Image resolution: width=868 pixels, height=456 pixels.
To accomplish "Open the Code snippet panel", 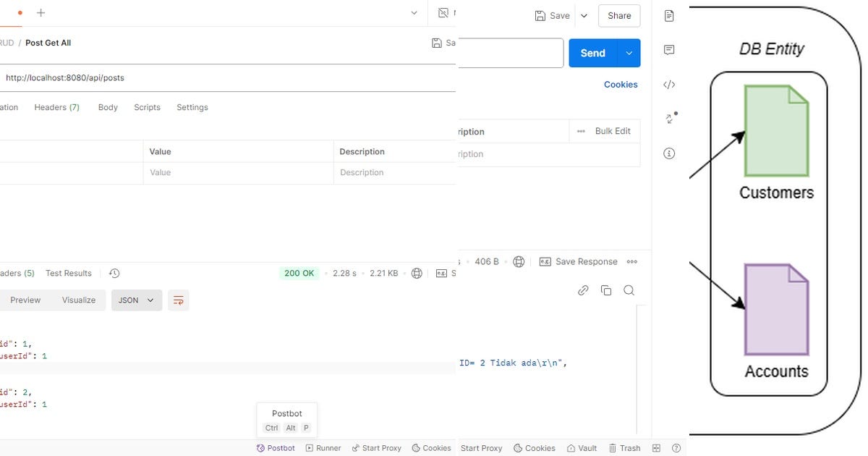I will pyautogui.click(x=669, y=84).
